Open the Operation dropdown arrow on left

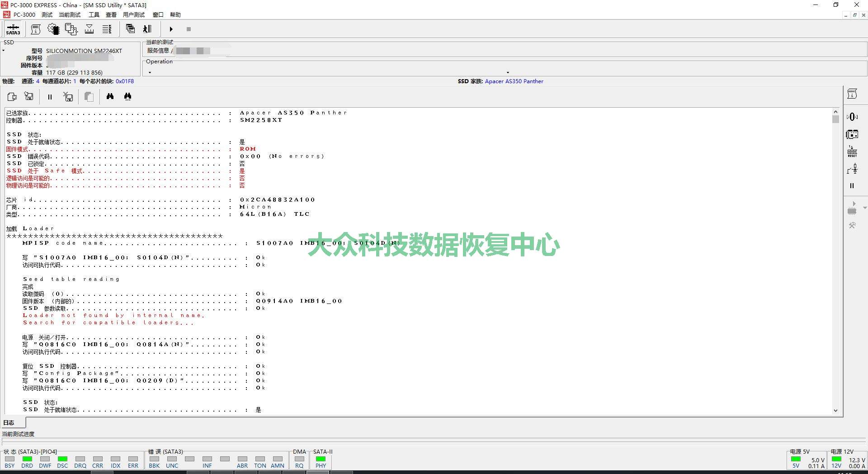pos(150,72)
